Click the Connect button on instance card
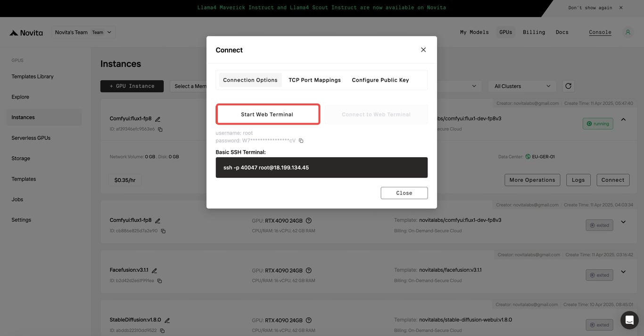644x336 pixels. (613, 180)
